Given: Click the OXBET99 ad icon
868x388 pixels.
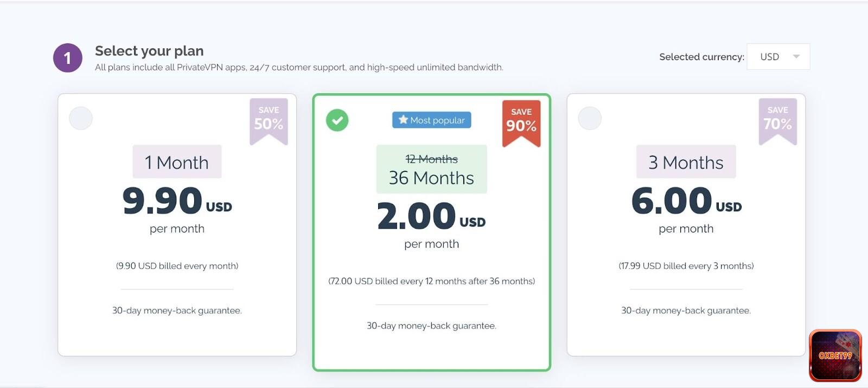Looking at the screenshot, I should 835,355.
